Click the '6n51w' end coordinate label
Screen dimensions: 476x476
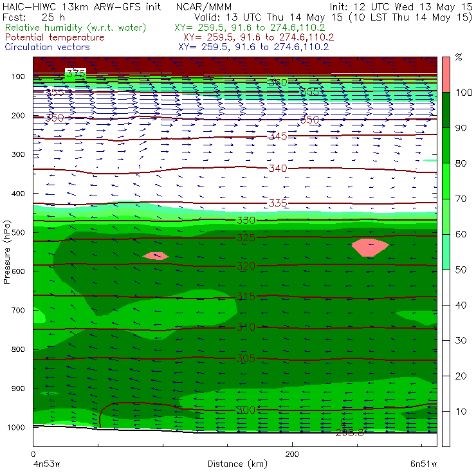[x=423, y=464]
